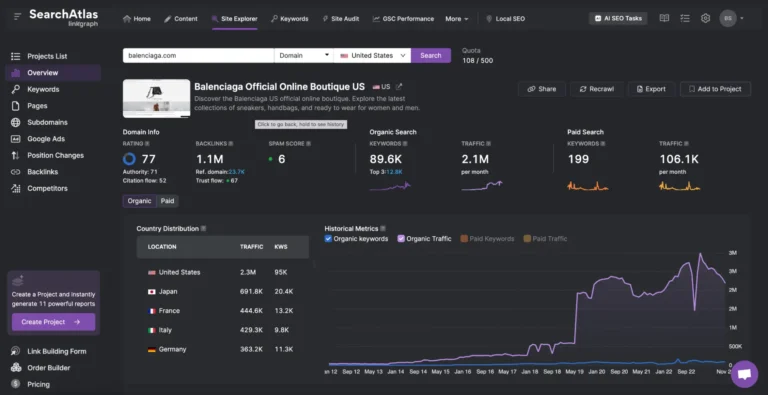Click the purple Search button
This screenshot has height=395, width=768.
pos(431,55)
